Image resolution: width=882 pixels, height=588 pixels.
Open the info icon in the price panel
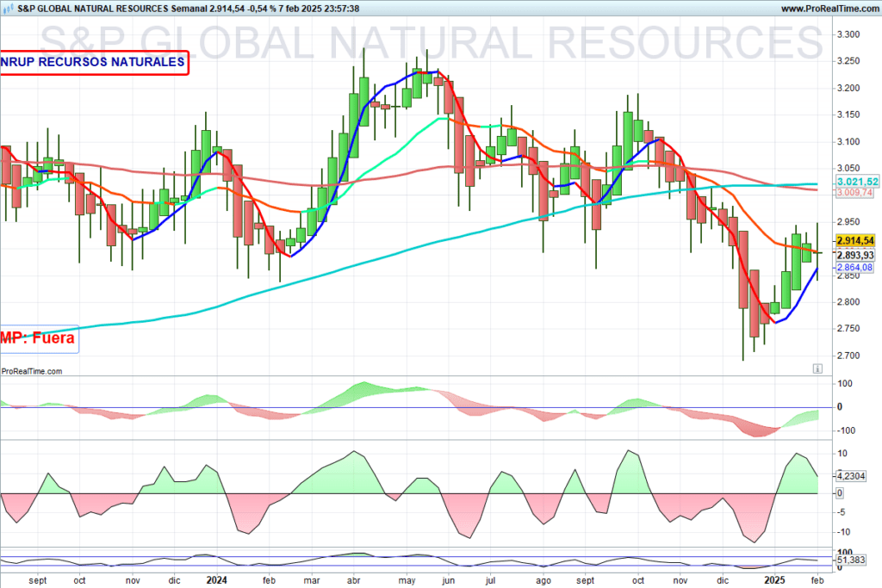pos(817,368)
